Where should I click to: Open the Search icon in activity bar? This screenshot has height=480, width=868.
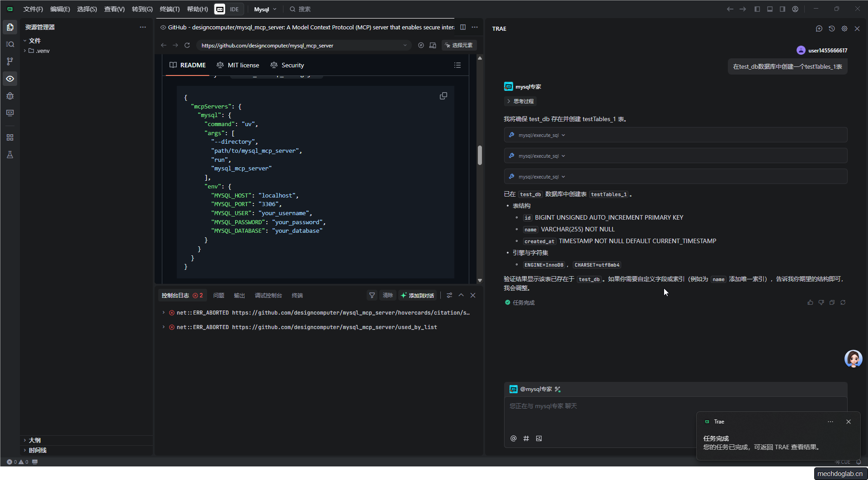(10, 44)
